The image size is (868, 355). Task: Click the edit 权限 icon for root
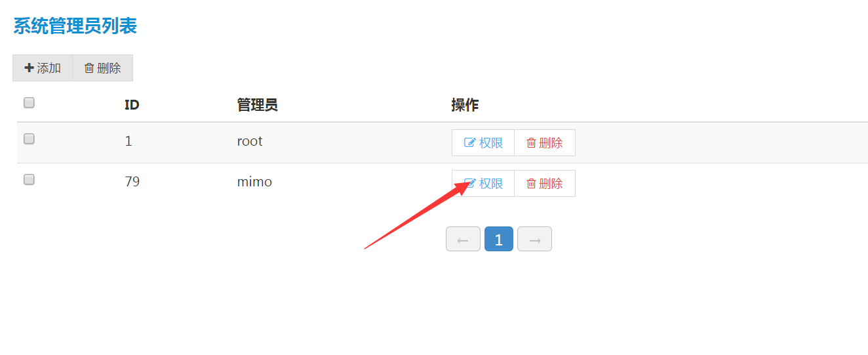click(469, 143)
